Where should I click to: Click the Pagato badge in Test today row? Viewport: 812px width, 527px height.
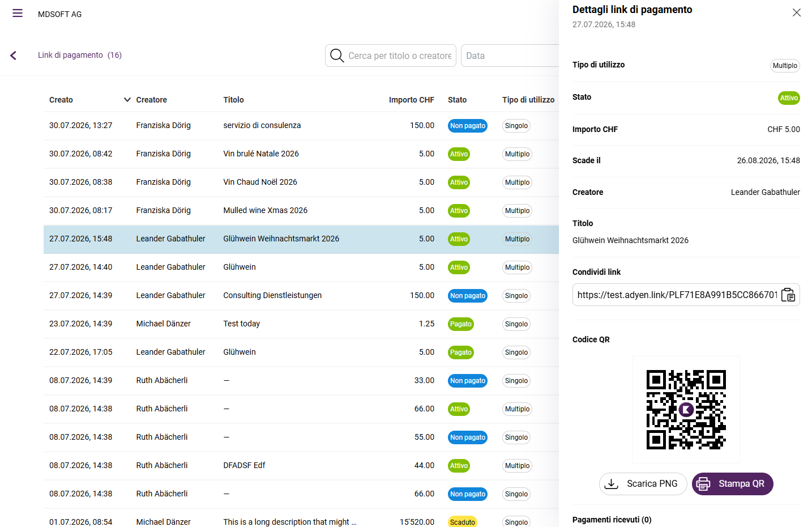coord(461,324)
